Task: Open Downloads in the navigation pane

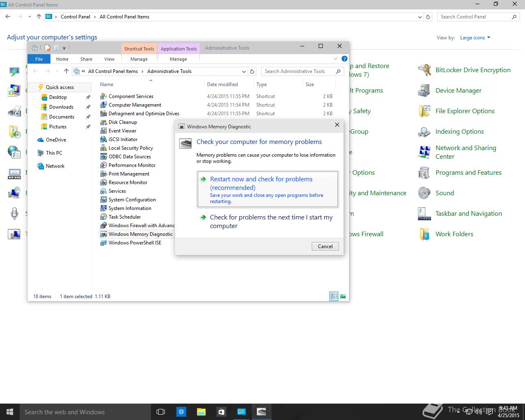Action: [61, 107]
